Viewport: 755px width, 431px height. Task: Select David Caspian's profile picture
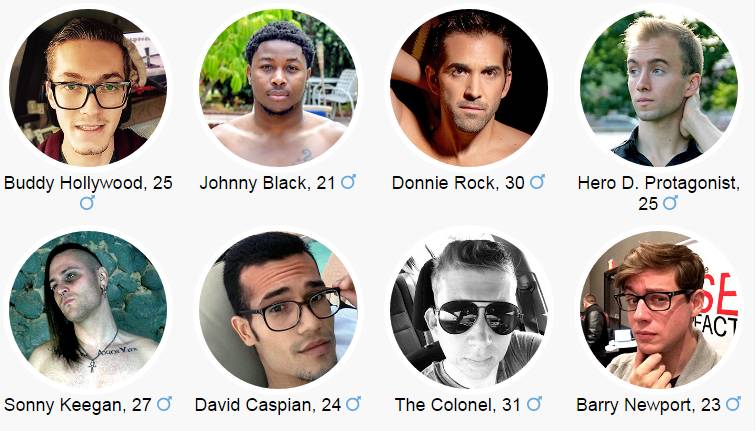pyautogui.click(x=278, y=309)
